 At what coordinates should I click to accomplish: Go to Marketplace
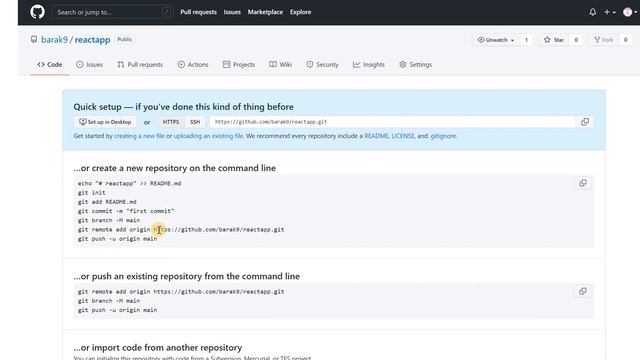(265, 12)
